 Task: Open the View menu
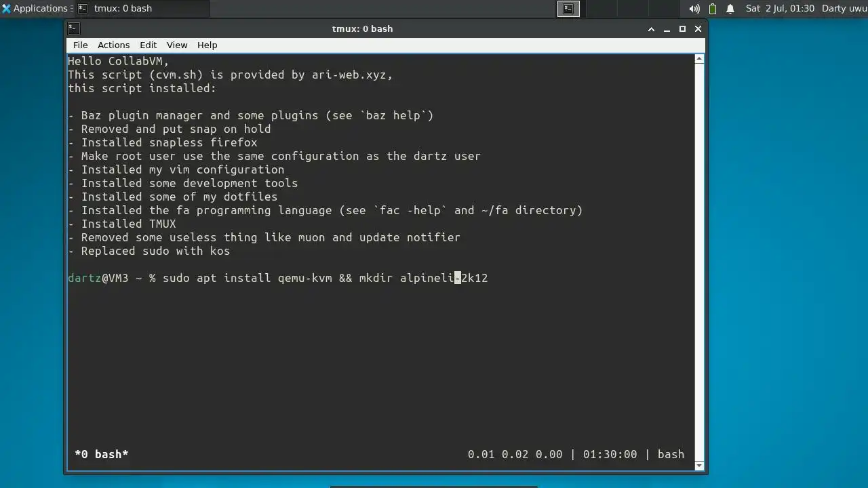point(177,45)
